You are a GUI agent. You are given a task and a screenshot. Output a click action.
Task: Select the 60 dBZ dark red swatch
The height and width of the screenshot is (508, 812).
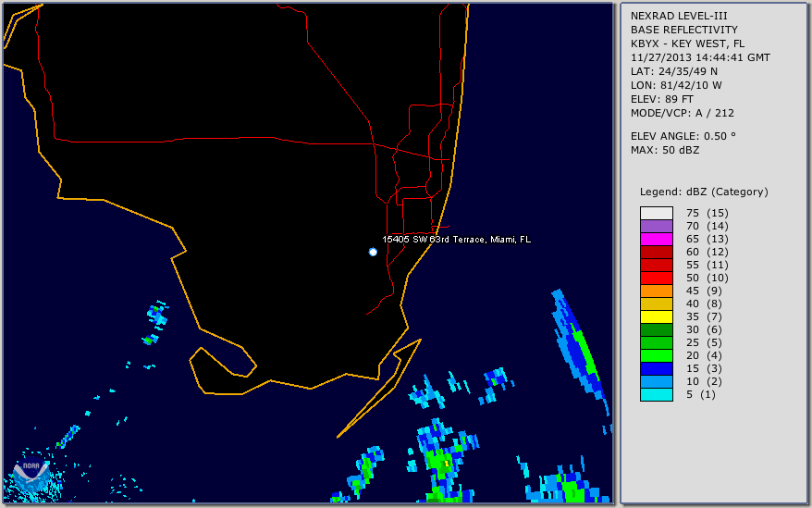click(x=656, y=252)
